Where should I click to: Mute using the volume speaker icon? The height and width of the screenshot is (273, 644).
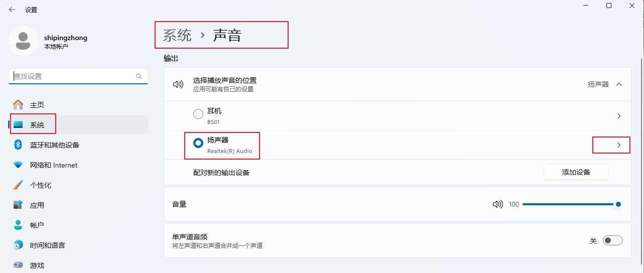coord(497,204)
